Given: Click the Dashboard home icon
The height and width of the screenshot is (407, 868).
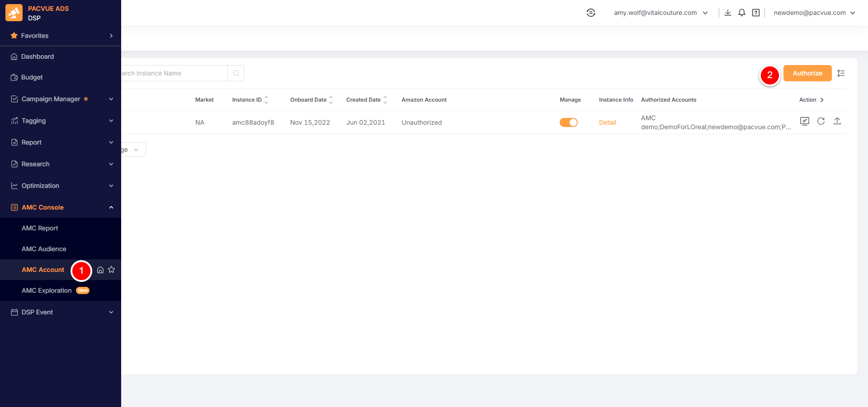Looking at the screenshot, I should [14, 56].
